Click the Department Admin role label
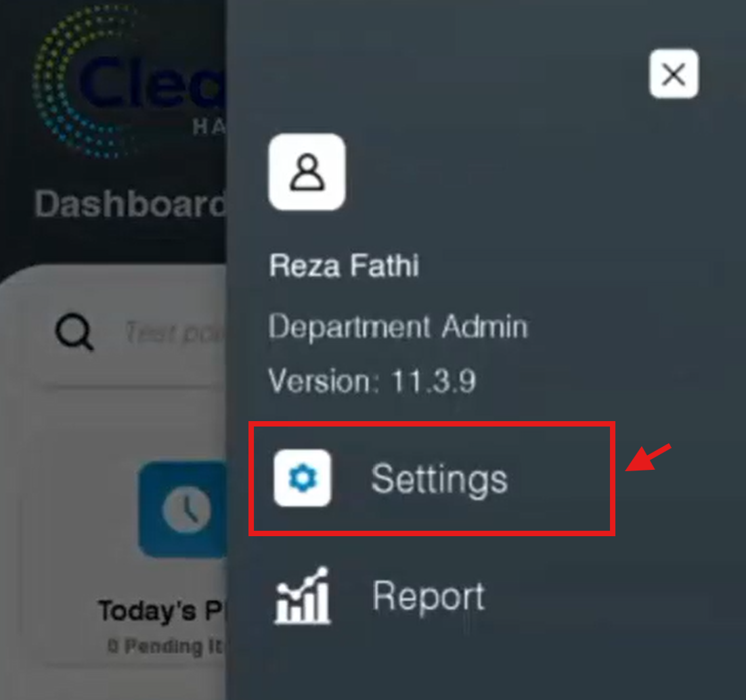This screenshot has height=700, width=746. click(x=398, y=328)
